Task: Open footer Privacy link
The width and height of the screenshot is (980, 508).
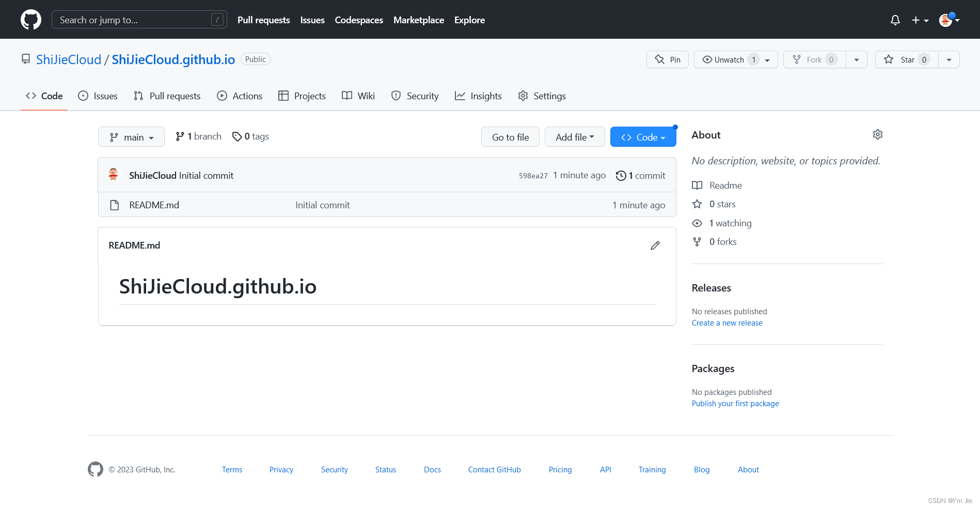Action: pos(281,470)
